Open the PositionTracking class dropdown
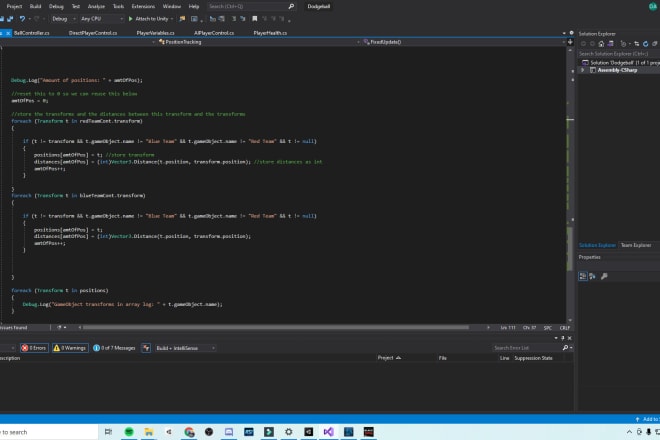This screenshot has height=440, width=660. [x=257, y=42]
